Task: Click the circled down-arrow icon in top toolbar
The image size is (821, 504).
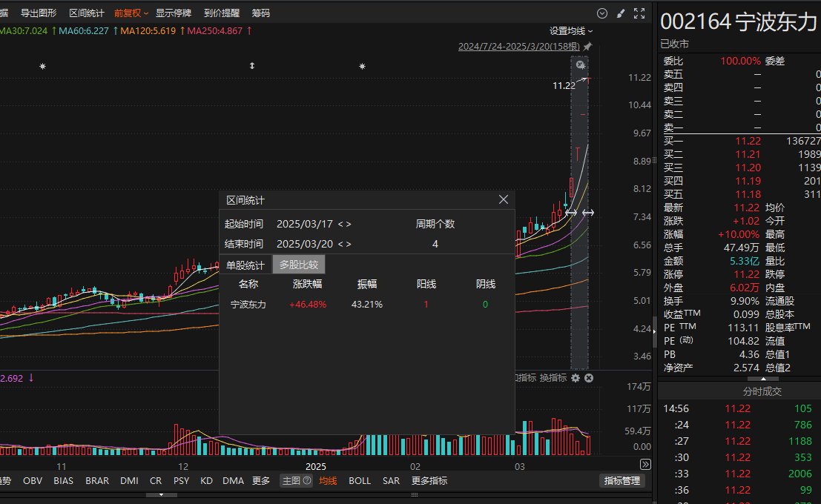Action: pyautogui.click(x=602, y=13)
